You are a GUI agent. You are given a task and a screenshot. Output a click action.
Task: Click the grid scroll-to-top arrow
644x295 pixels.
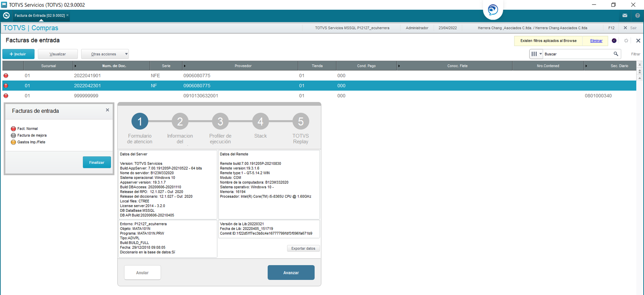coord(639,64)
